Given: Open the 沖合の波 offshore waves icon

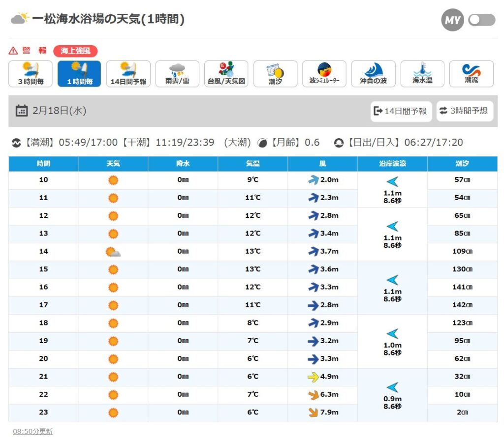Looking at the screenshot, I should [x=373, y=74].
